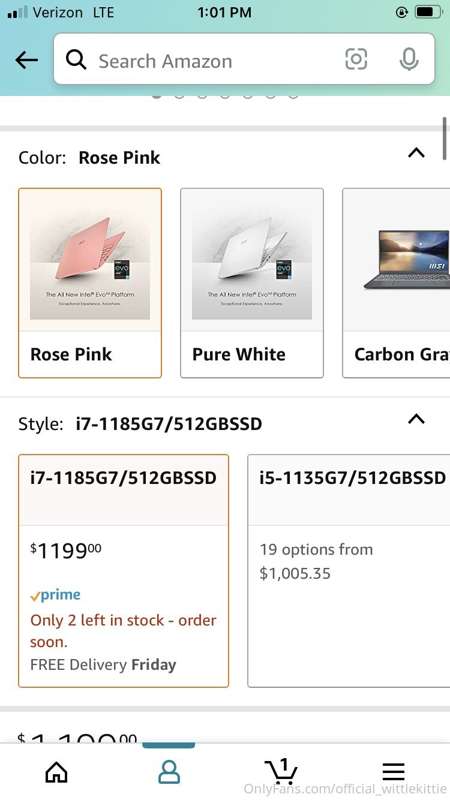Image resolution: width=450 pixels, height=800 pixels.
Task: Click the page scrollbar handle
Action: (445, 138)
